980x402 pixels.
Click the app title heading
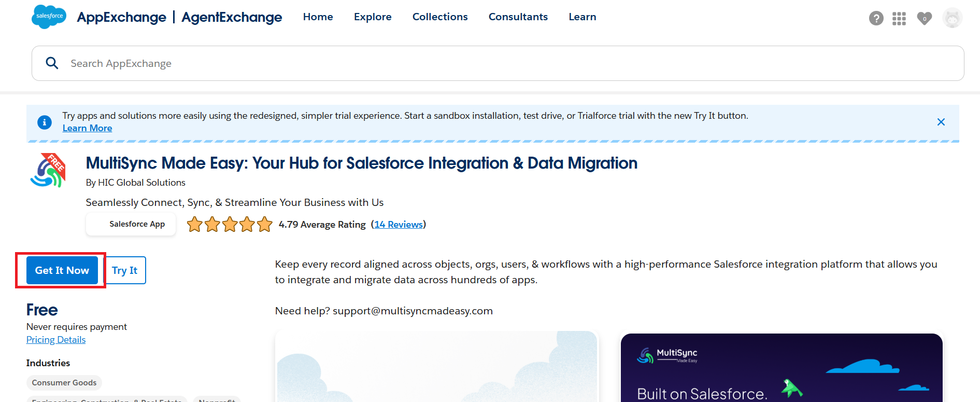(361, 163)
